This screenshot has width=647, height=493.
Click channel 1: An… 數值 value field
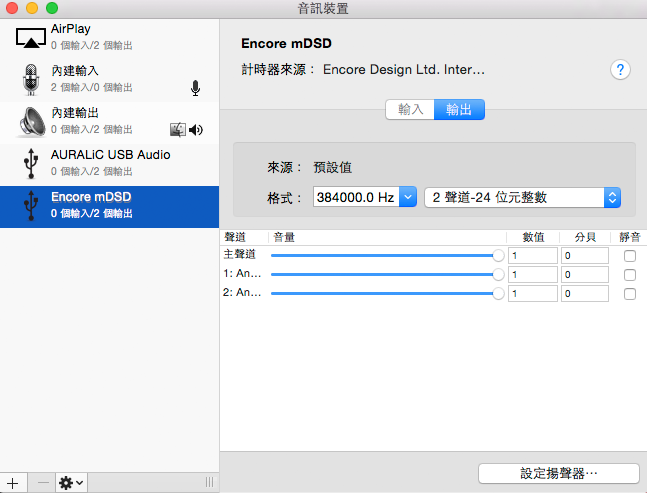(533, 275)
